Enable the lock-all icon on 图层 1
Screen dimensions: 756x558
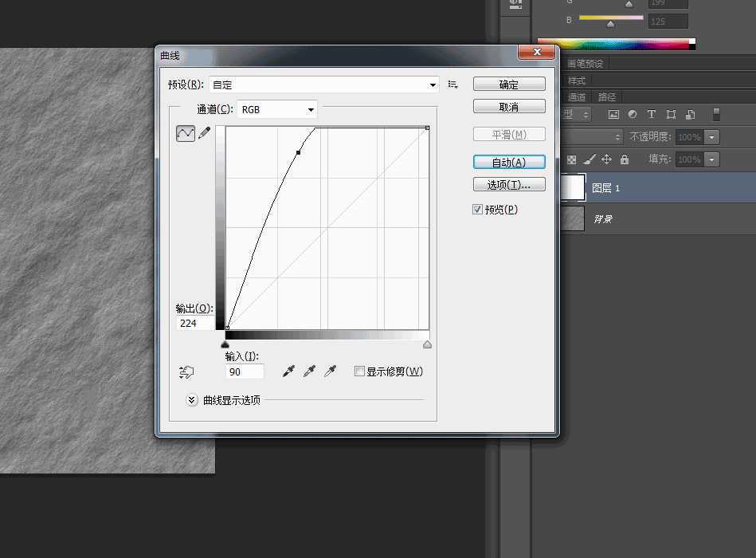point(625,159)
